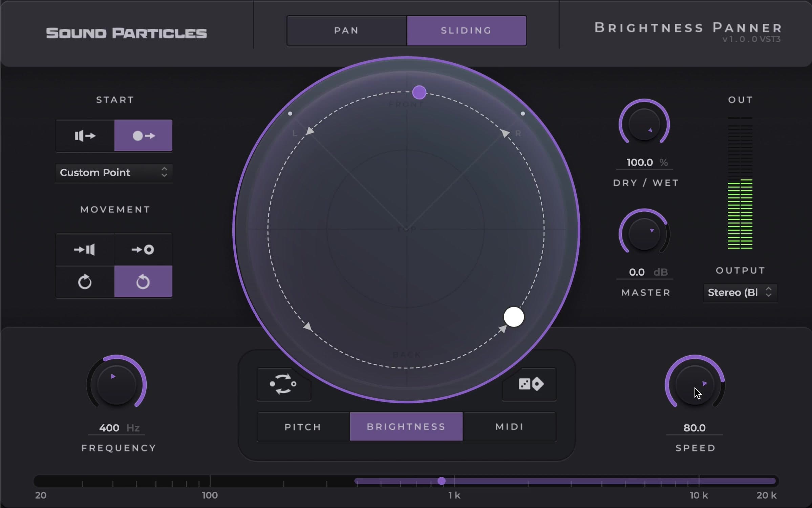This screenshot has height=508, width=812.
Task: Click the left speaker dot on circle
Action: pos(290,114)
